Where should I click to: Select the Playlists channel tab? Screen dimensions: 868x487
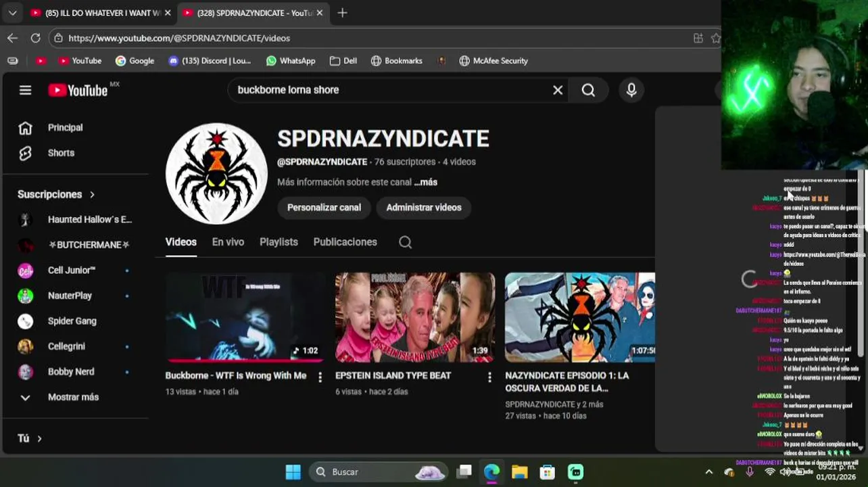tap(279, 242)
